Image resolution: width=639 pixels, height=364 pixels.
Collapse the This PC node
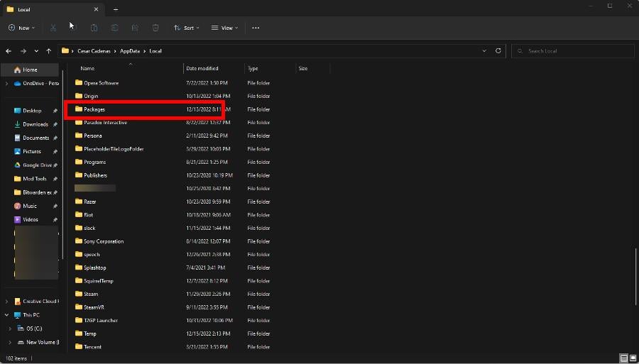[x=6, y=315]
